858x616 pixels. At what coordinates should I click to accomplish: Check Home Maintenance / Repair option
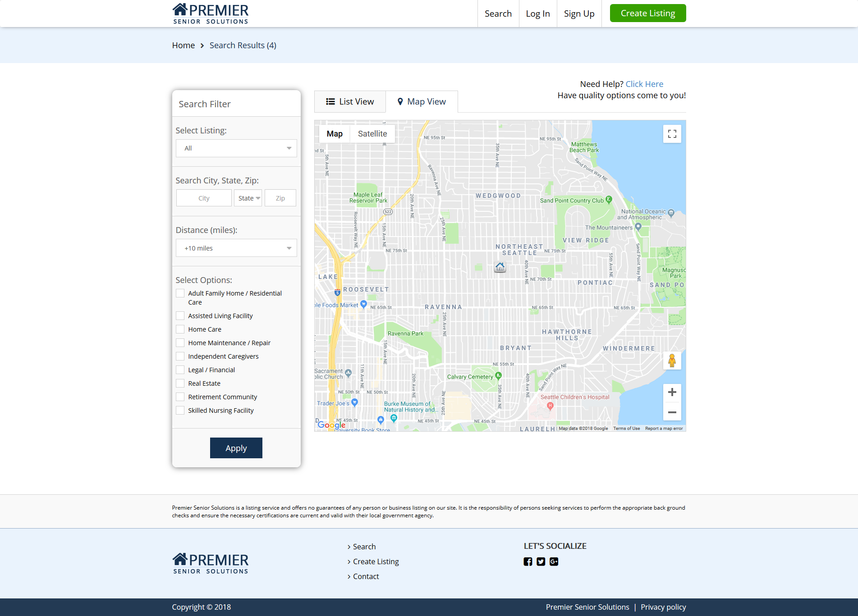180,342
